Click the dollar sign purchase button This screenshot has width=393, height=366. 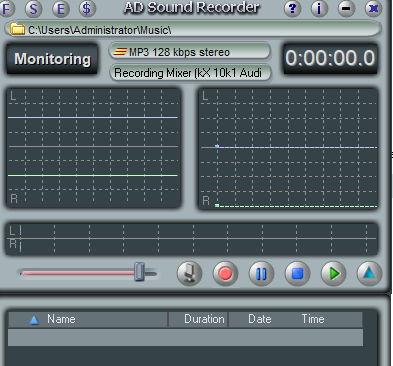87,8
